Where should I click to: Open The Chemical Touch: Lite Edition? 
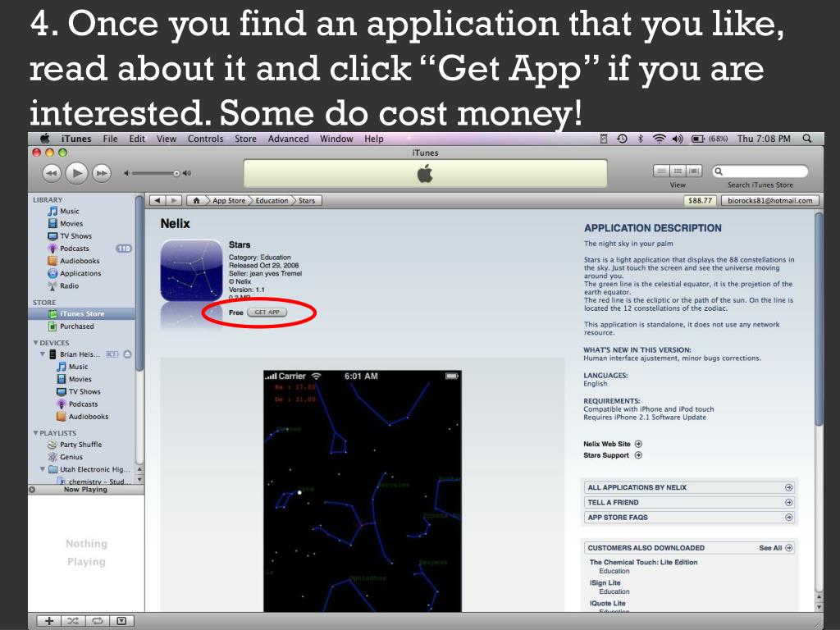coord(643,562)
